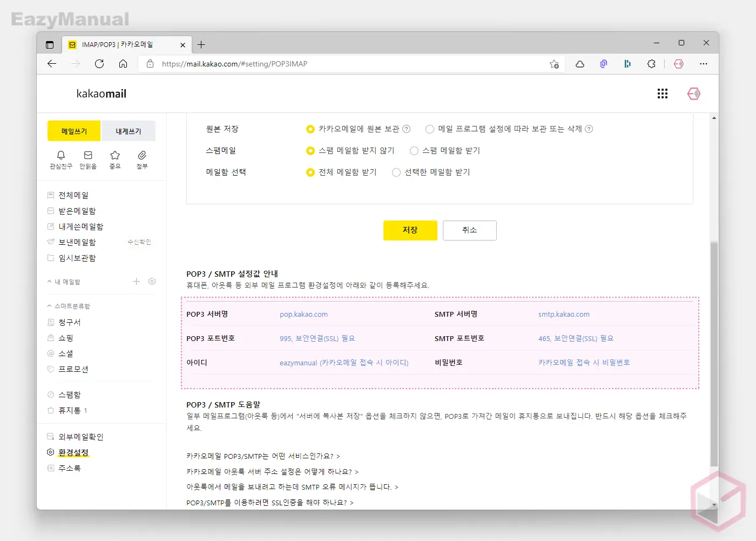Screen dimensions: 756x541
Task: Open 쇼핑 smart folder
Action: pyautogui.click(x=66, y=338)
